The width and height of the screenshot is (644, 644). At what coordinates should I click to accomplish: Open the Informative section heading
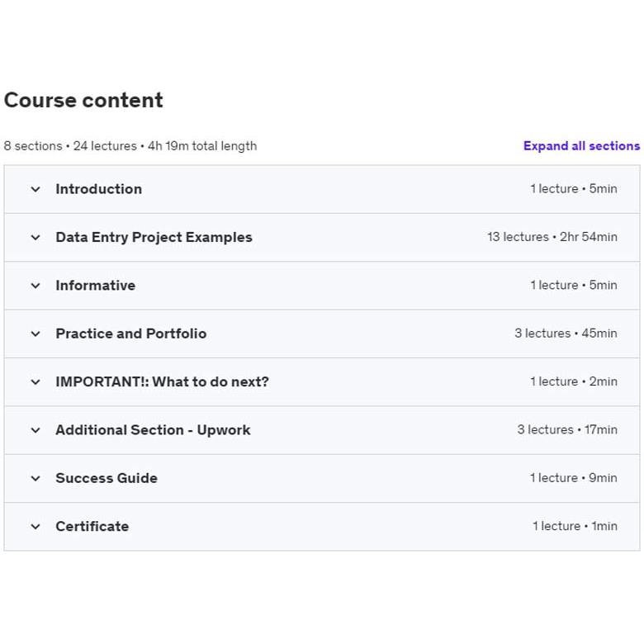[x=95, y=286]
